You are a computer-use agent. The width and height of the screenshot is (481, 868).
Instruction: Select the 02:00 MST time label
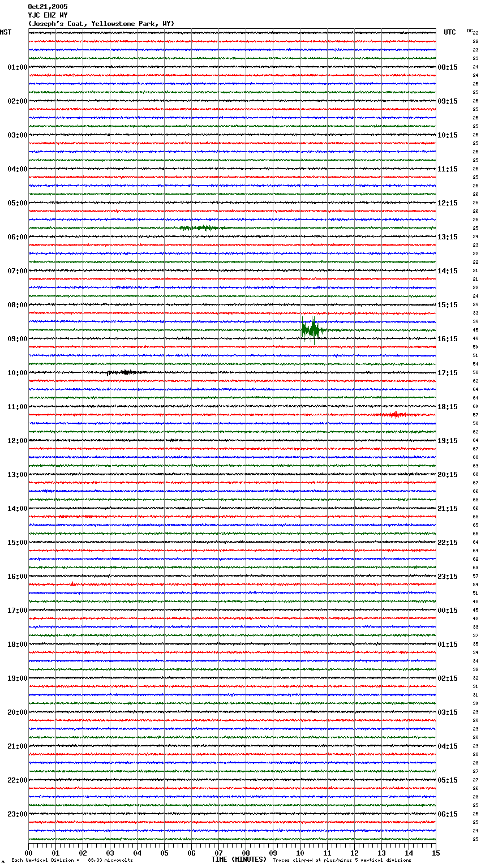[17, 101]
